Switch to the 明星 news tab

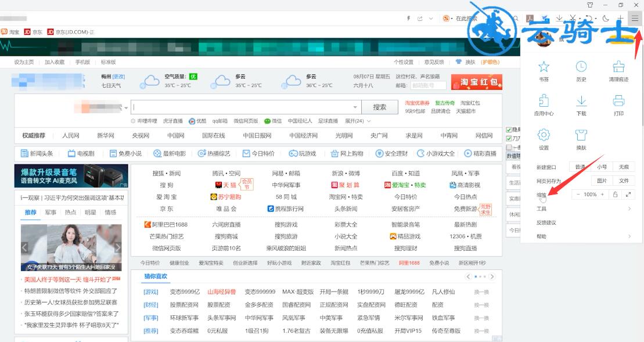[x=91, y=213]
